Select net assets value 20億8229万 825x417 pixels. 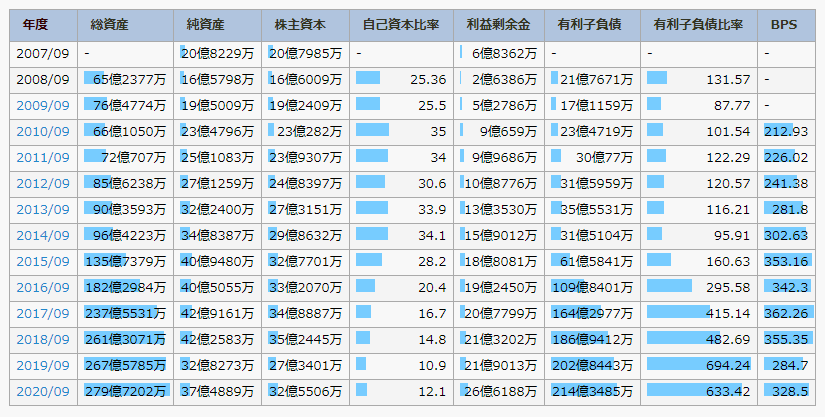coord(218,54)
